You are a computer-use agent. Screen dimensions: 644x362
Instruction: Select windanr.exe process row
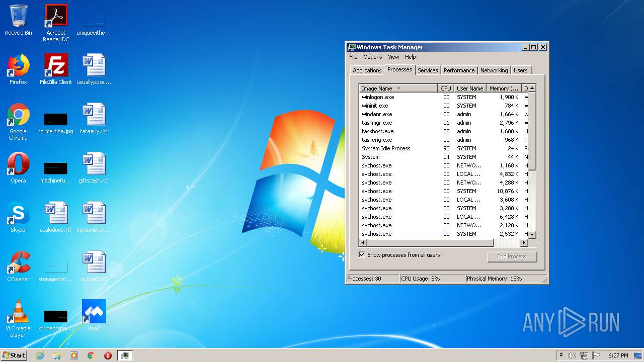click(x=443, y=114)
